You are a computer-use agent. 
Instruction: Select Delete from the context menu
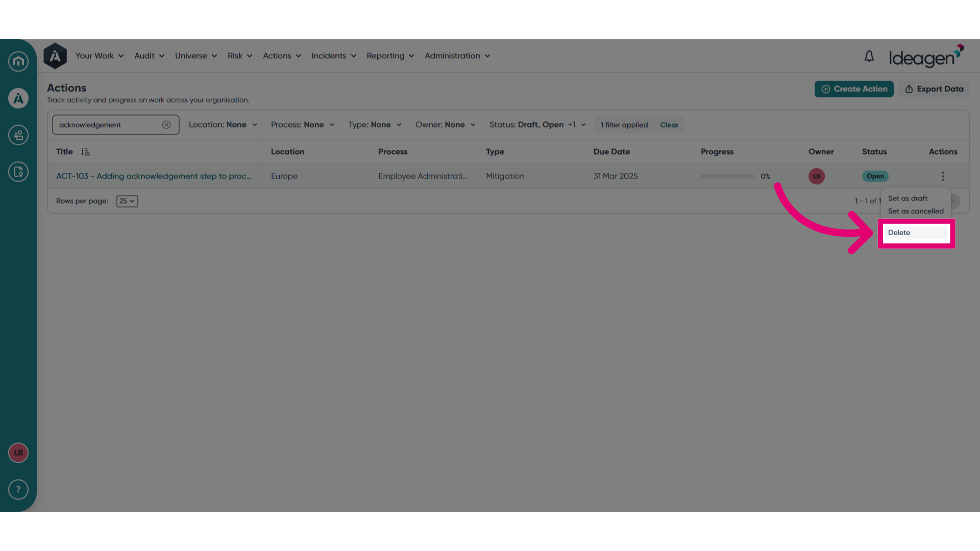tap(916, 233)
